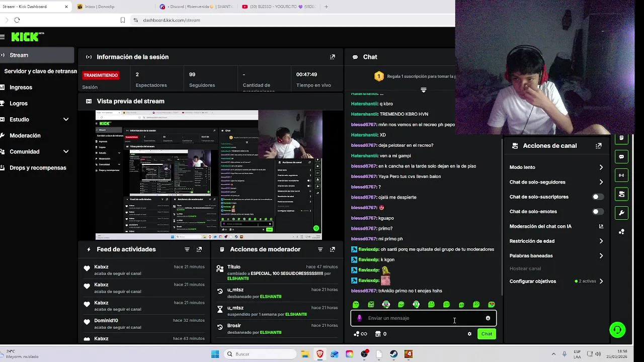Viewport: 644px width, 362px height.
Task: Click the Kick logo in the header
Action: coord(28,37)
